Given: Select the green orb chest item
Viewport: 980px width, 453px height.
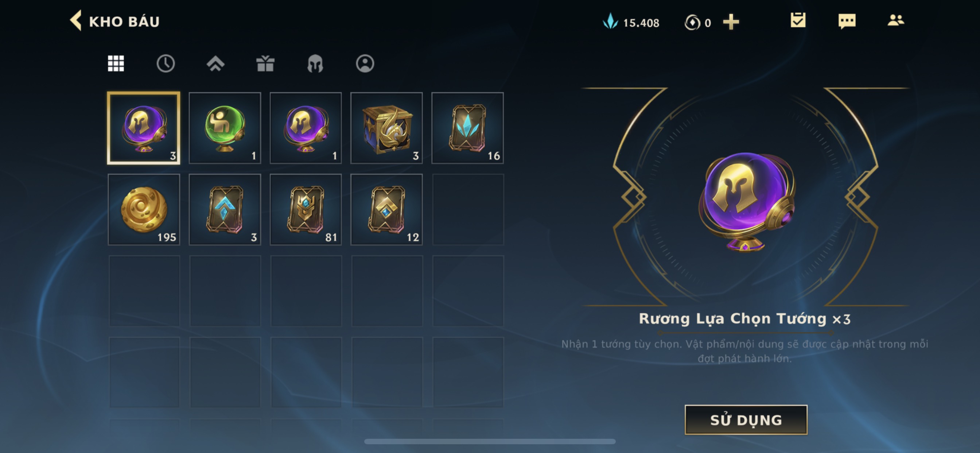Looking at the screenshot, I should pyautogui.click(x=225, y=128).
